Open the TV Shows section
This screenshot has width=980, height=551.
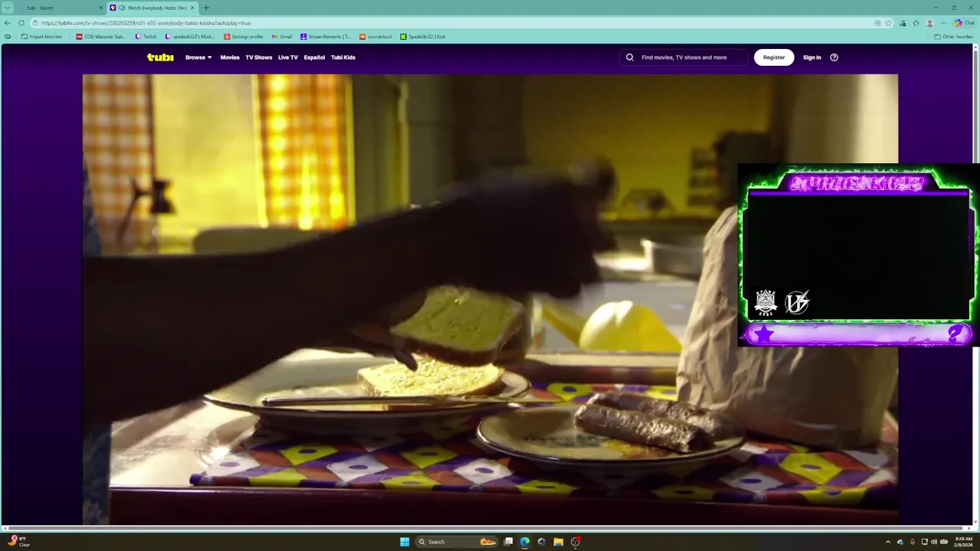pos(259,57)
